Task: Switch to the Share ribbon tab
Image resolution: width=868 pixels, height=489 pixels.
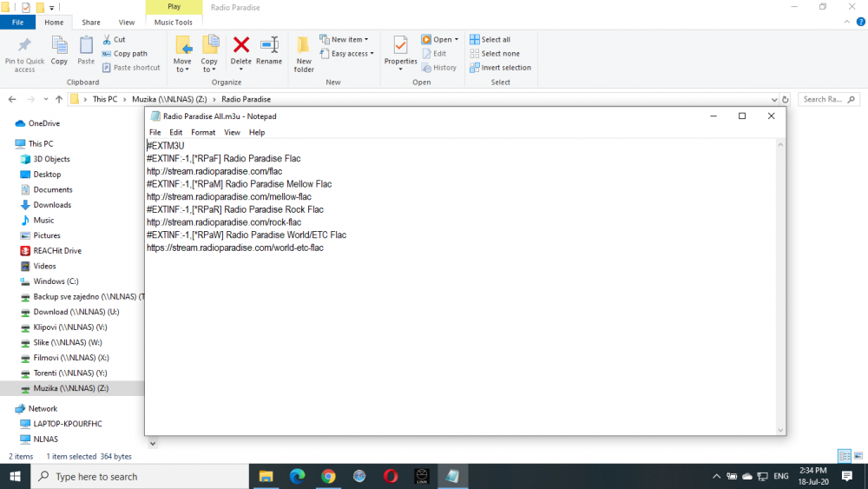Action: pyautogui.click(x=91, y=23)
